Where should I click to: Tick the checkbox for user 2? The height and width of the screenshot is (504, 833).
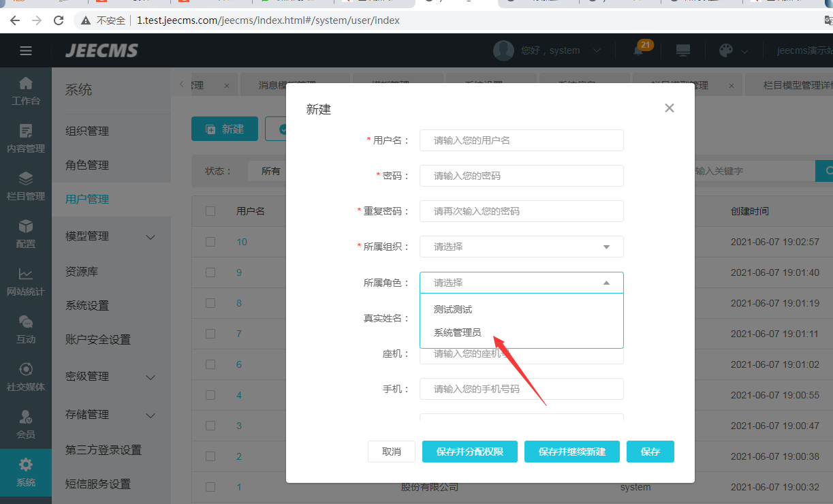click(210, 456)
